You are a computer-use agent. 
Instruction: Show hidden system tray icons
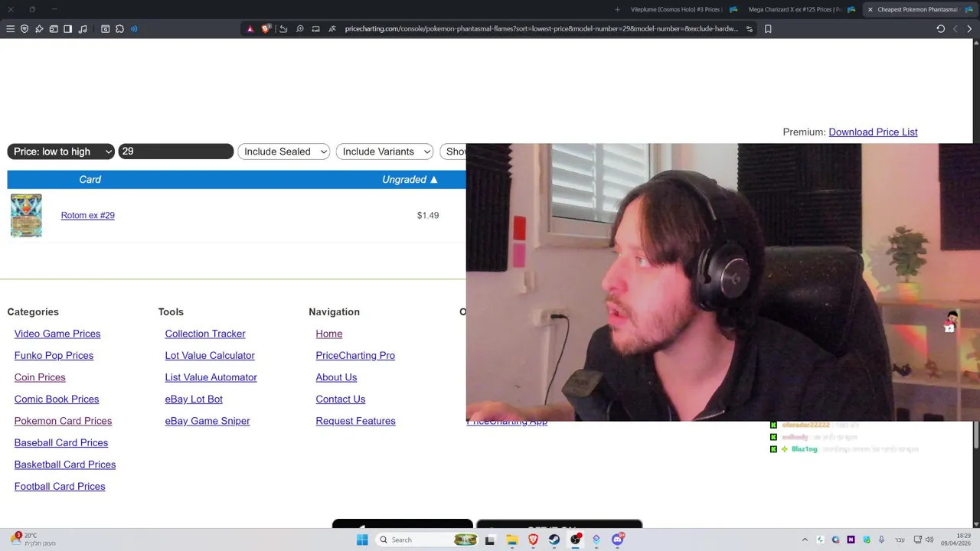[805, 540]
